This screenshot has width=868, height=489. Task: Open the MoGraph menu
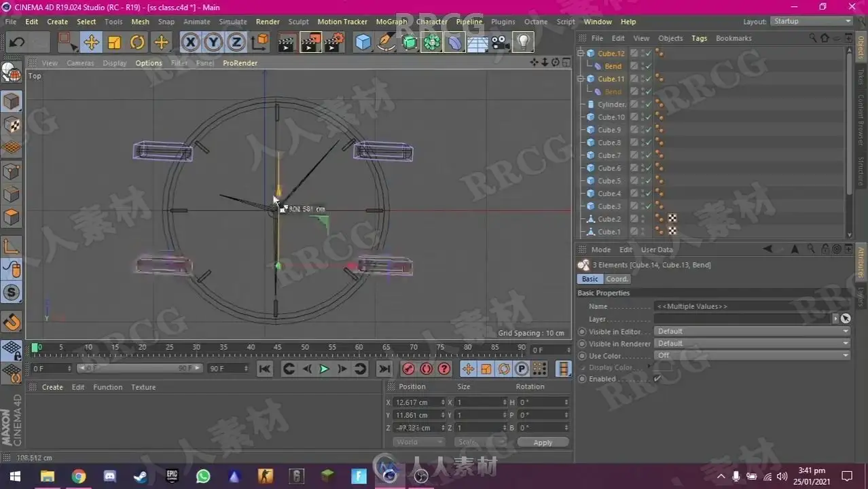point(391,22)
